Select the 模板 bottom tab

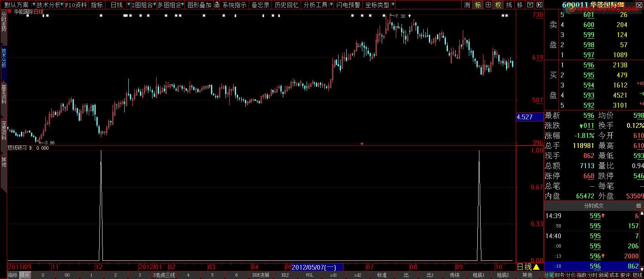pyautogui.click(x=25, y=275)
